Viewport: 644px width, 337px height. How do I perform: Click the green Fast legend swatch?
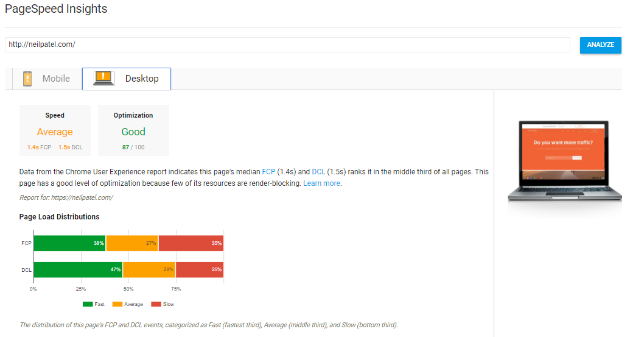click(x=88, y=304)
